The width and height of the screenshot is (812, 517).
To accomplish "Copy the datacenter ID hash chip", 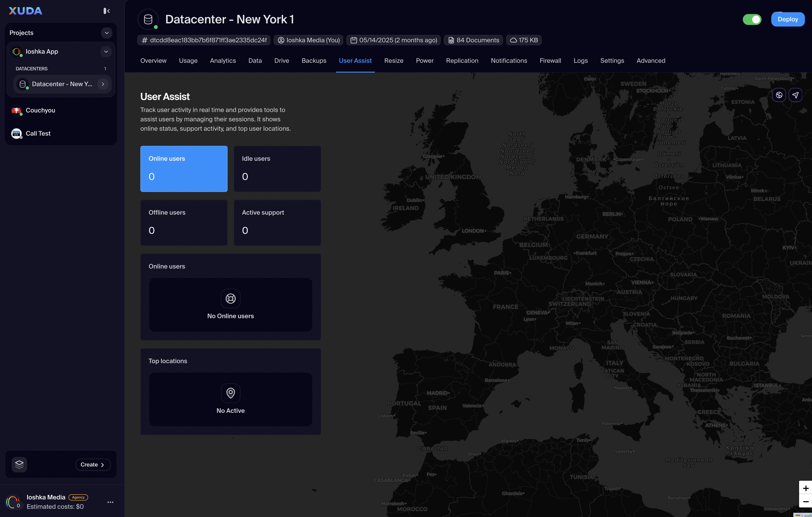I will [x=204, y=40].
